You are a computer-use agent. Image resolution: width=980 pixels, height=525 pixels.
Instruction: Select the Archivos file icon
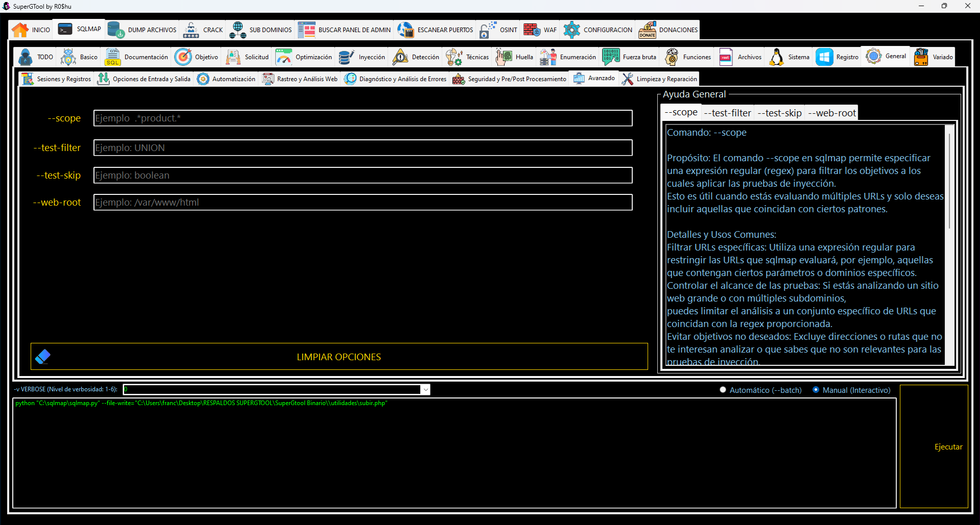point(726,57)
